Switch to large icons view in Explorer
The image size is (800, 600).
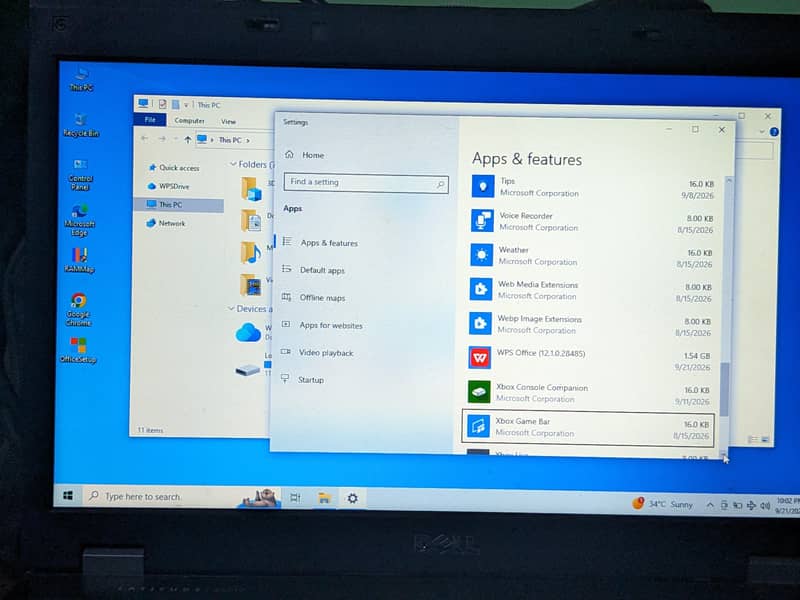pos(765,439)
